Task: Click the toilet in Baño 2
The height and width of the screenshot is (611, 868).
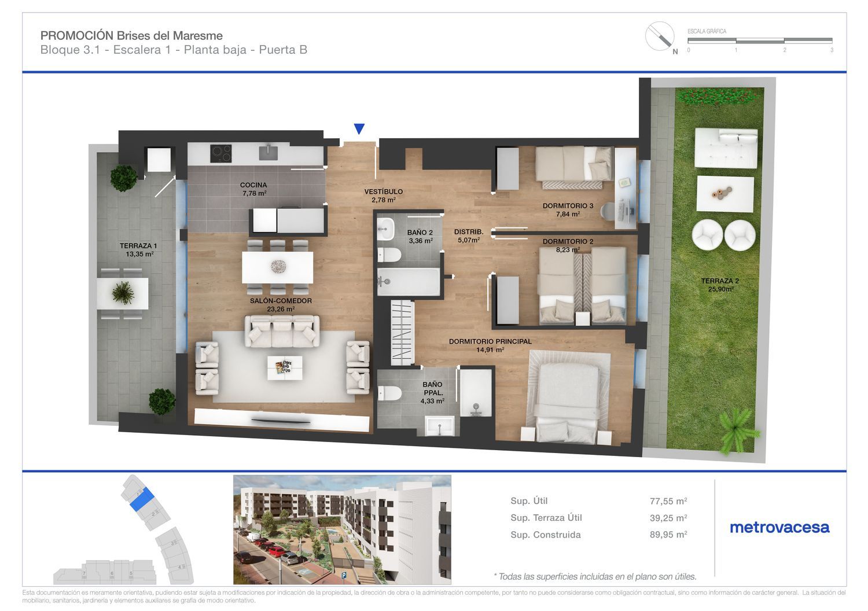Action: click(x=389, y=253)
